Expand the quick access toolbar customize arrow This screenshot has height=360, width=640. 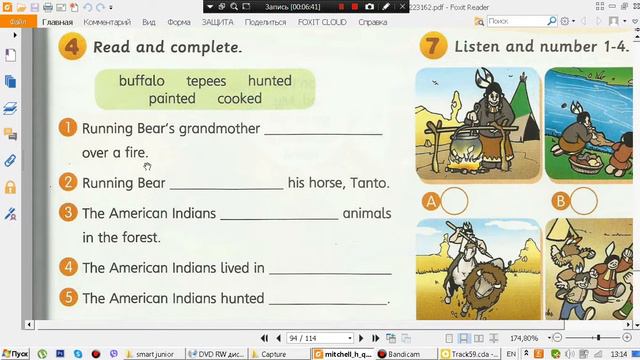[x=111, y=7]
